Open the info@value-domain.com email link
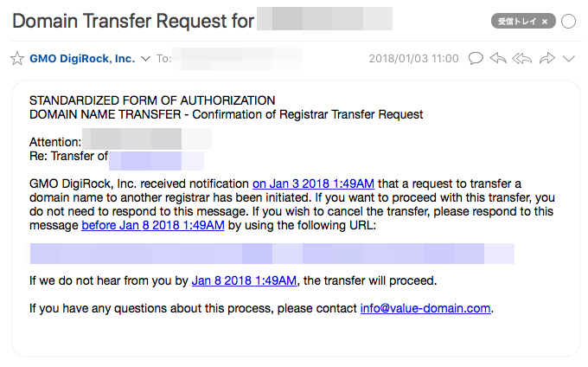 click(425, 308)
